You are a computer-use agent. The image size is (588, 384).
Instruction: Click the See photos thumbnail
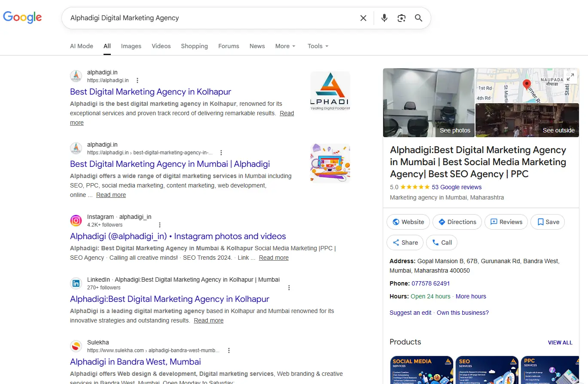(429, 103)
